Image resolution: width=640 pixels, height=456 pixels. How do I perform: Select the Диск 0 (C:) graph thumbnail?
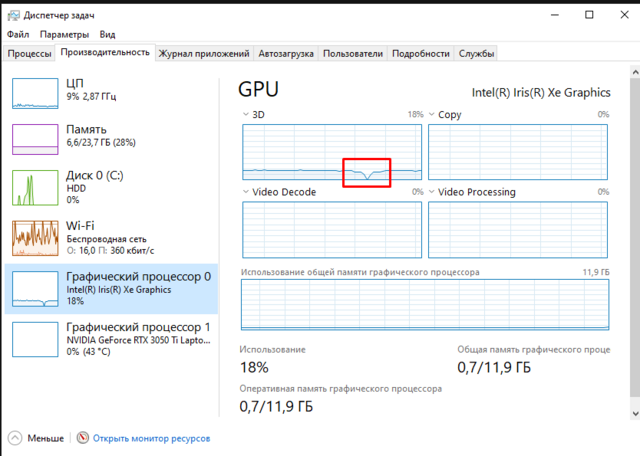36,186
